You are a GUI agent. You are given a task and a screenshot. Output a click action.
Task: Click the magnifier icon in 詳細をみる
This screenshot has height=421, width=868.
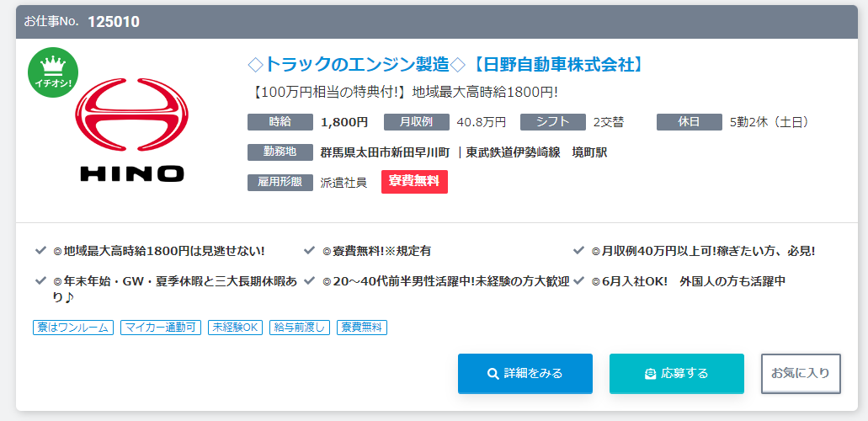pyautogui.click(x=493, y=374)
